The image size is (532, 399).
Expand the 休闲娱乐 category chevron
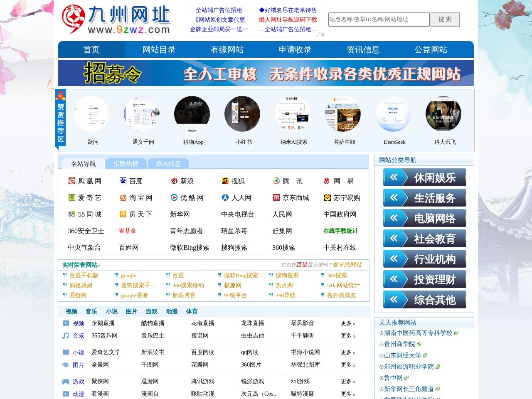394,177
